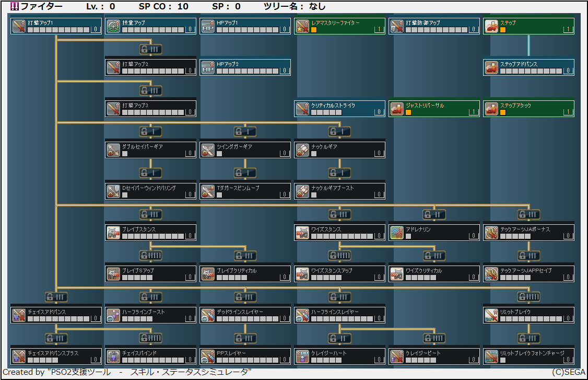This screenshot has height=380, width=588.
Task: Click the 打撃アップ2 skill icon
Action: click(x=113, y=67)
